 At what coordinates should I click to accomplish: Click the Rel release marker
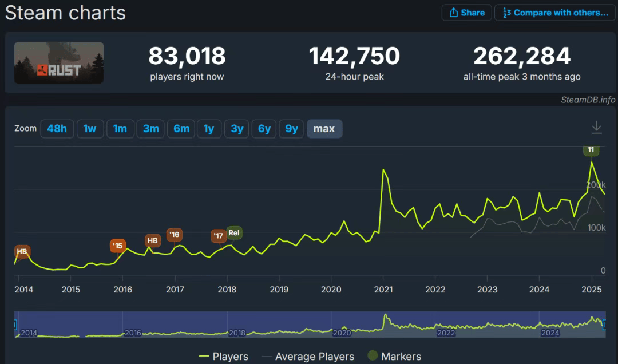[x=234, y=233]
